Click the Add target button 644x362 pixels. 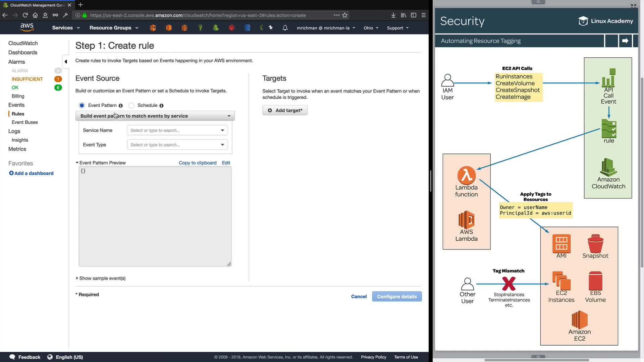click(285, 110)
